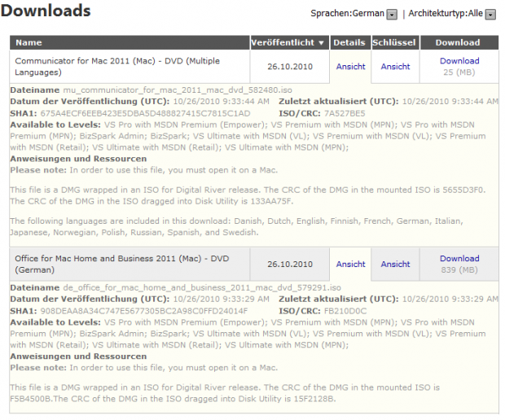
Task: Click the ISO/CRC value 7A527BE5
Action: tap(345, 114)
